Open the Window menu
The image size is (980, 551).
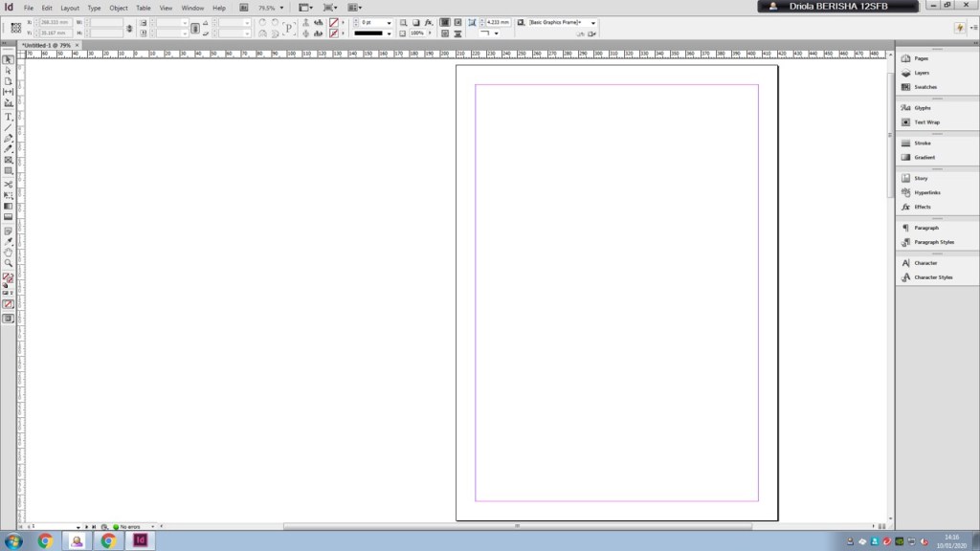[x=192, y=8]
